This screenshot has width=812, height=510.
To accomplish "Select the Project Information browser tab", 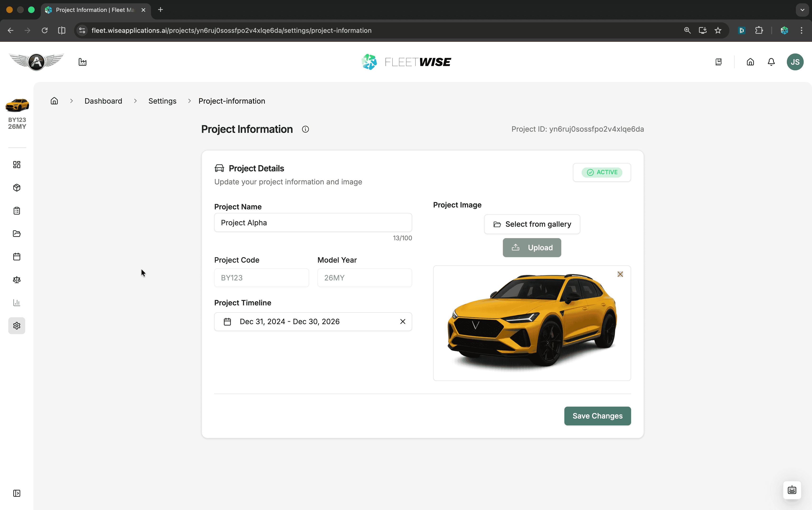I will click(x=96, y=10).
